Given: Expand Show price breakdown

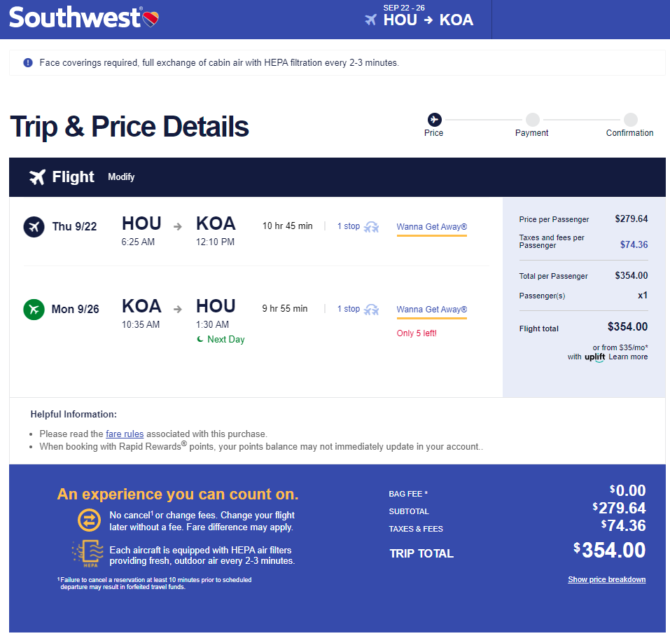Looking at the screenshot, I should pyautogui.click(x=607, y=580).
